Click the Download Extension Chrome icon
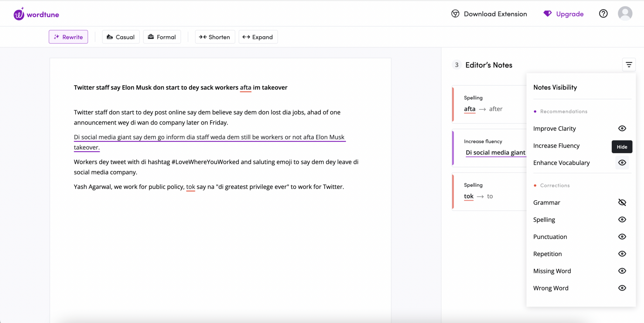The width and height of the screenshot is (644, 323). pos(455,14)
